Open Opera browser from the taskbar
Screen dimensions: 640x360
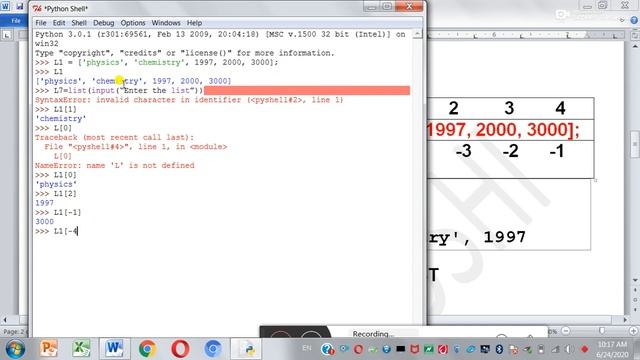[x=180, y=349]
